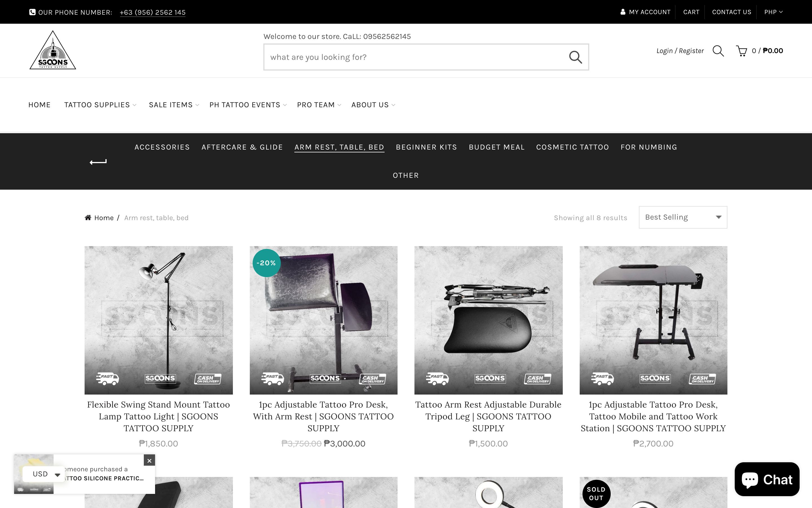Open the Contact Us link

click(731, 12)
